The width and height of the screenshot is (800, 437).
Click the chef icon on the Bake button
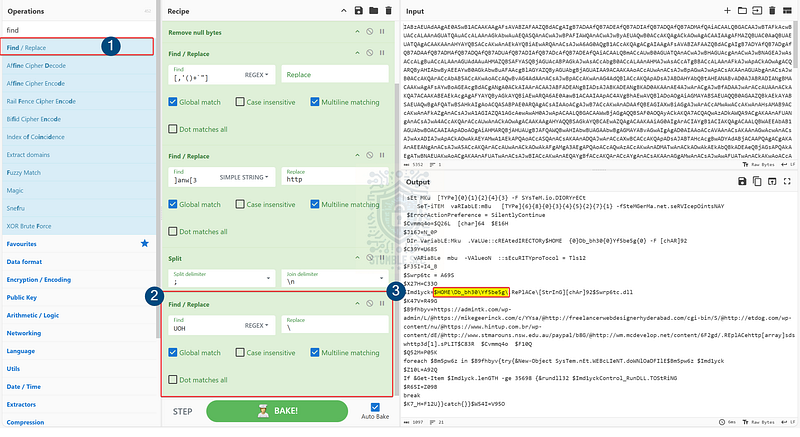click(x=263, y=411)
